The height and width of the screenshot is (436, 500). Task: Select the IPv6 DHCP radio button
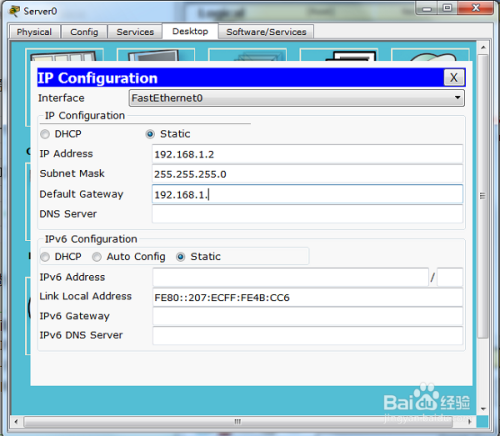coord(45,257)
